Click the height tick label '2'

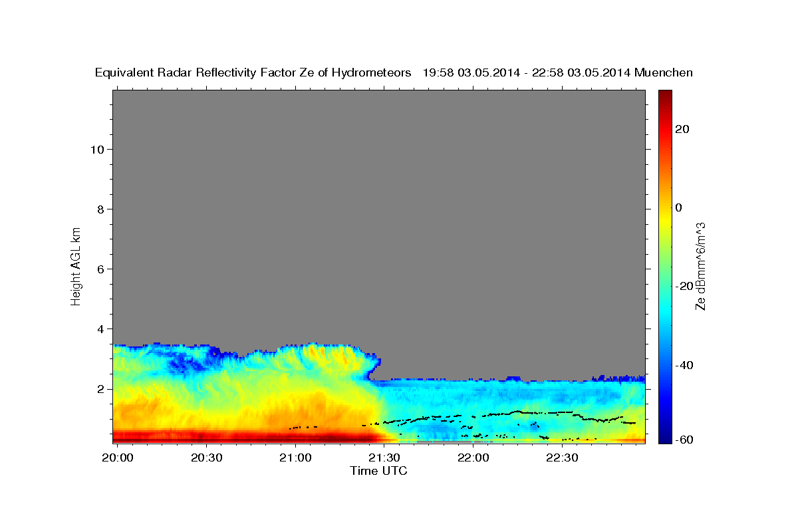(x=100, y=388)
